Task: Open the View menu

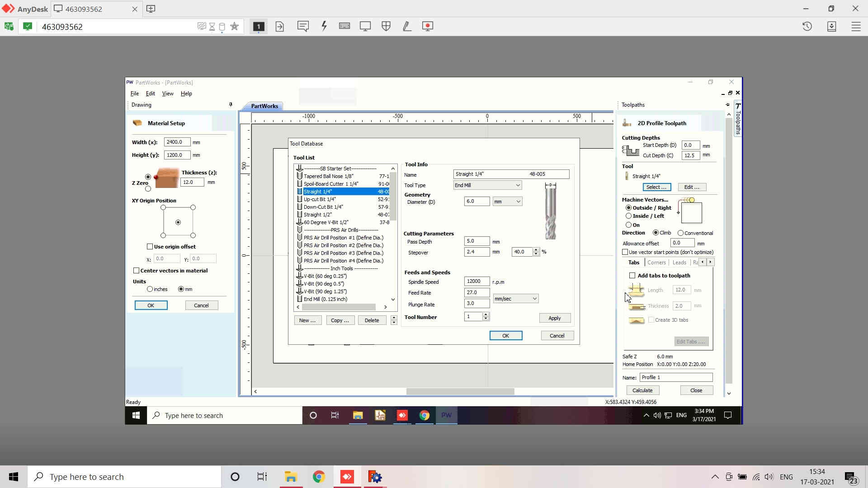Action: 168,94
